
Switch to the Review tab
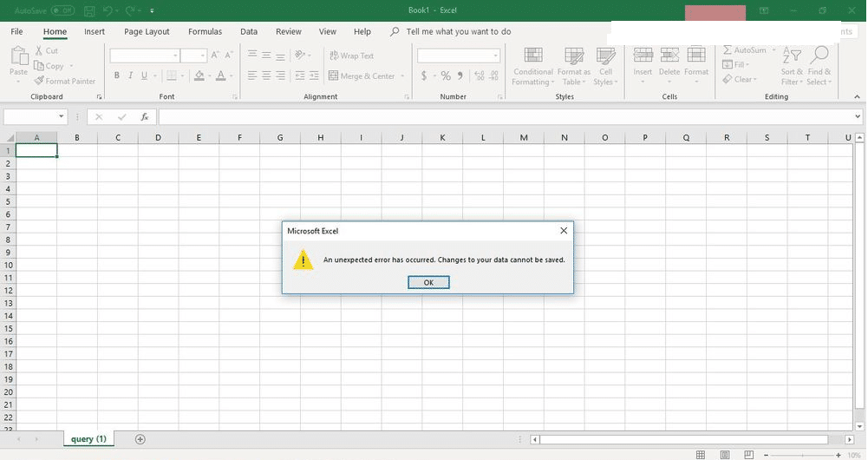(289, 31)
